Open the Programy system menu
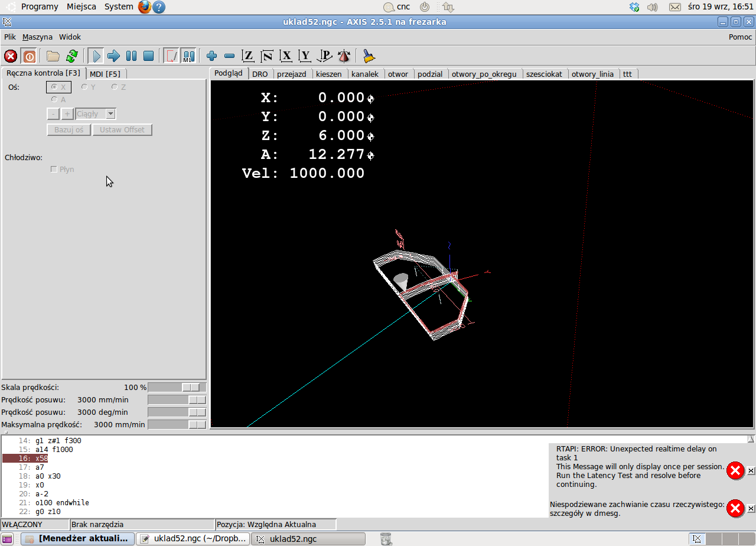This screenshot has width=756, height=546. (x=40, y=6)
